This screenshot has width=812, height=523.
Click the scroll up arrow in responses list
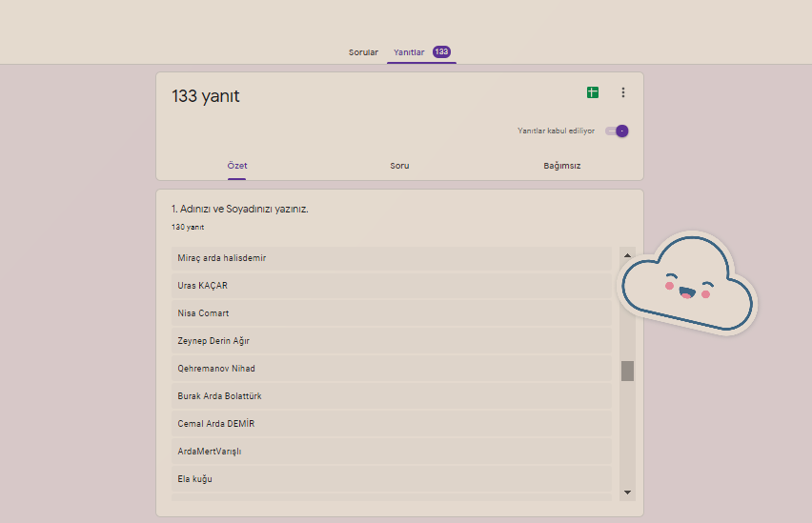click(627, 255)
